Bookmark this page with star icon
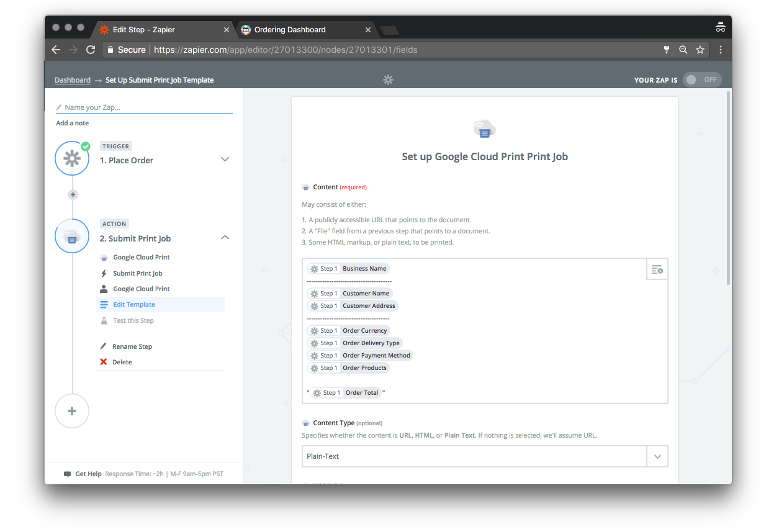The height and width of the screenshot is (532, 779). pyautogui.click(x=700, y=50)
